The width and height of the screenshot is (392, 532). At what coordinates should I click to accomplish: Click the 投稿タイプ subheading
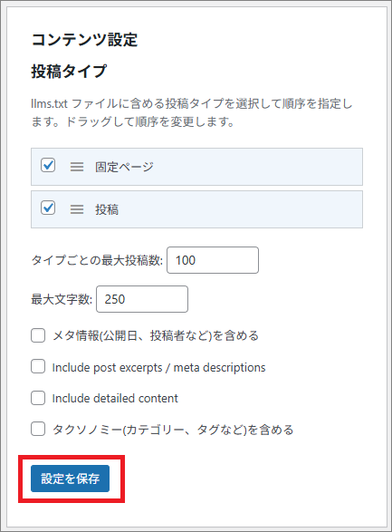click(x=69, y=72)
